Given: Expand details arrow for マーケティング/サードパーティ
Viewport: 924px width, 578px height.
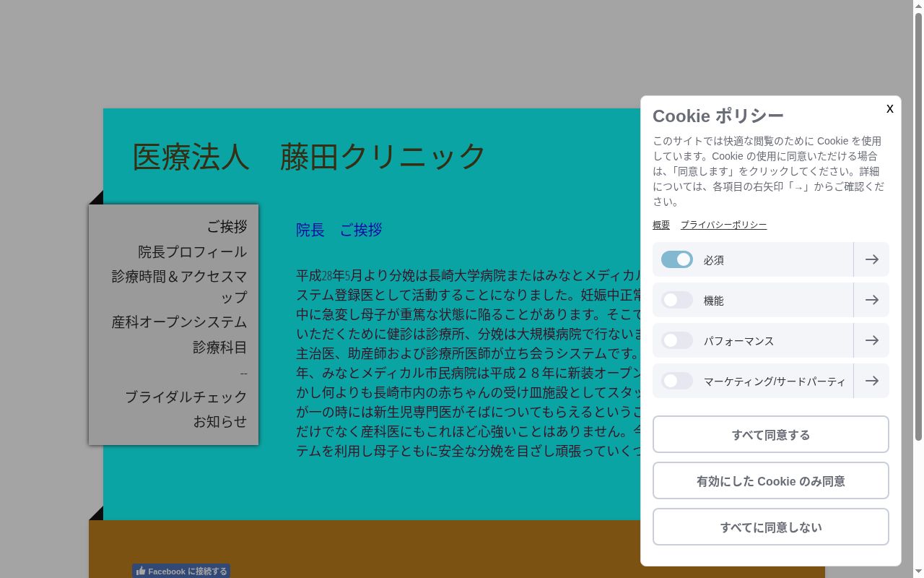Looking at the screenshot, I should click(871, 381).
